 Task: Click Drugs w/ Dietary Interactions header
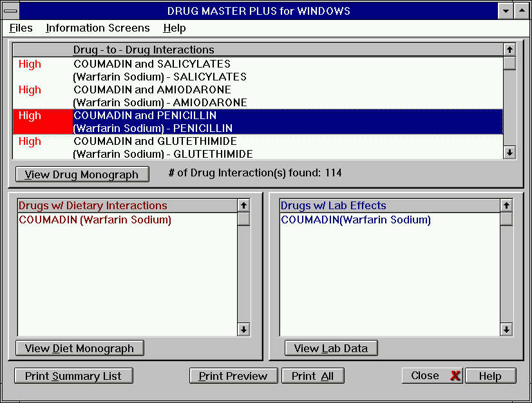(93, 205)
